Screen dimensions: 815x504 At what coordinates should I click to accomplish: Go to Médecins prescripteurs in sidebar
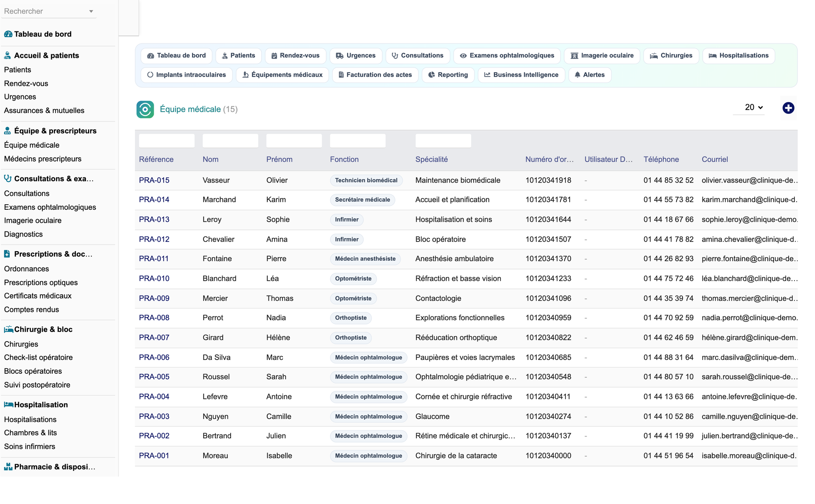coord(43,159)
